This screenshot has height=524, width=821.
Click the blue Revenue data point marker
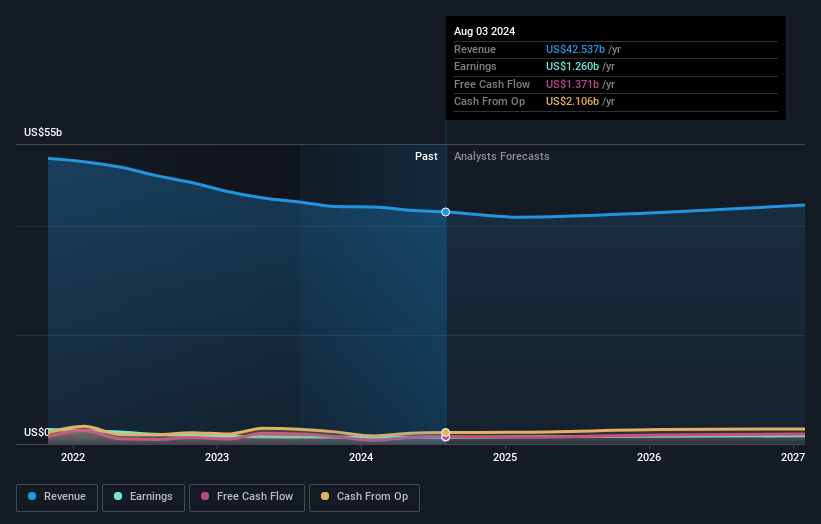446,212
